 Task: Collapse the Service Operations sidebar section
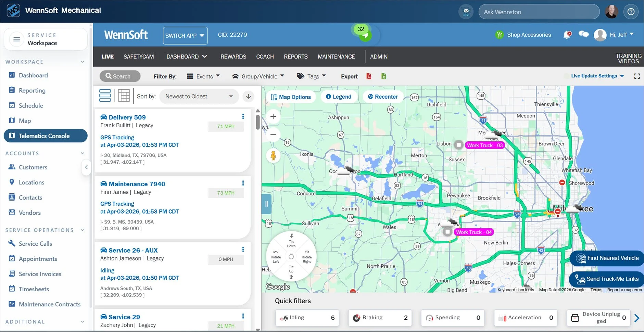pyautogui.click(x=83, y=230)
